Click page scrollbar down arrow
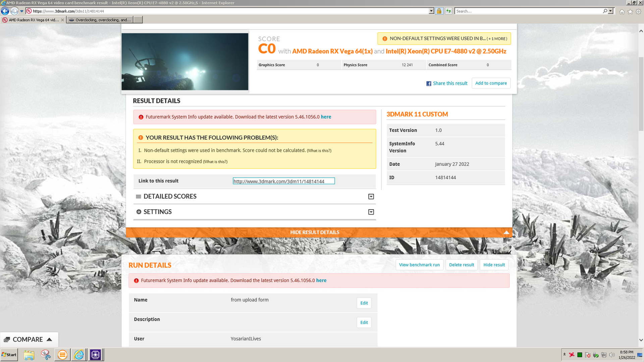Screen dimensions: 644x362 641,340
